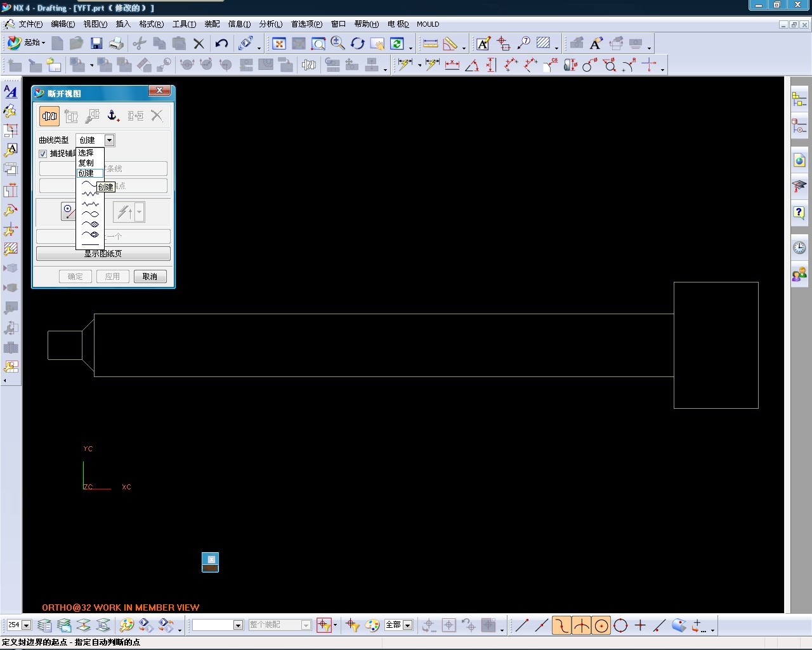The image size is (812, 650).
Task: Choose 选择 from curve type list
Action: (86, 153)
